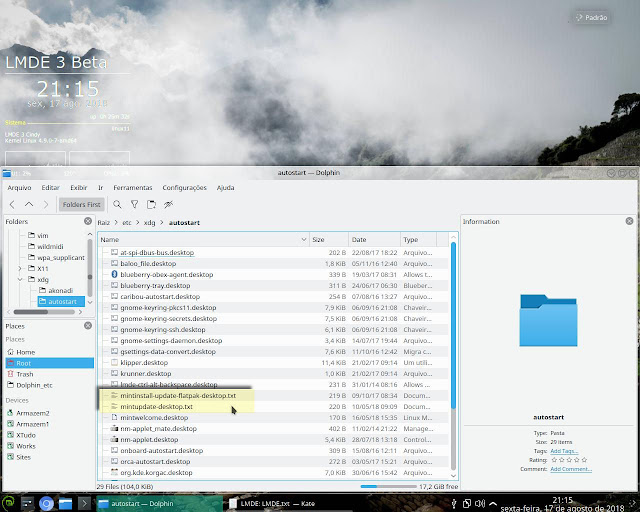Toggle hidden files visibility icon
The image size is (640, 512).
coord(169,205)
